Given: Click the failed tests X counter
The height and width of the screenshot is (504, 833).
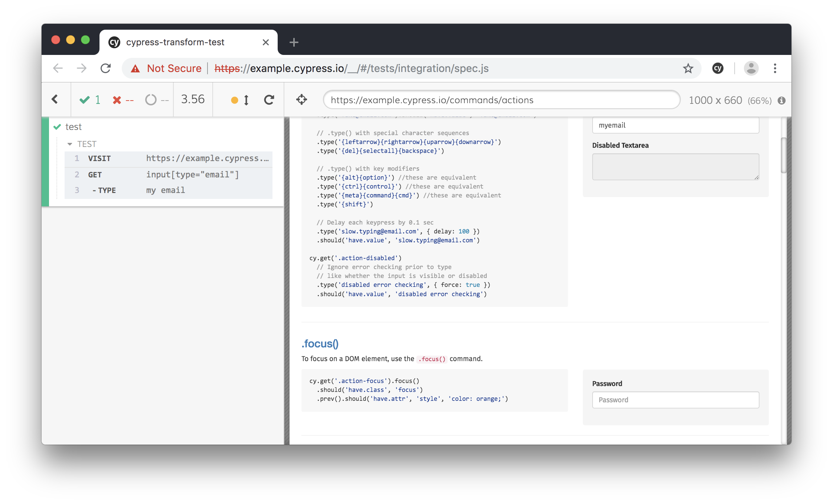Looking at the screenshot, I should pyautogui.click(x=122, y=99).
